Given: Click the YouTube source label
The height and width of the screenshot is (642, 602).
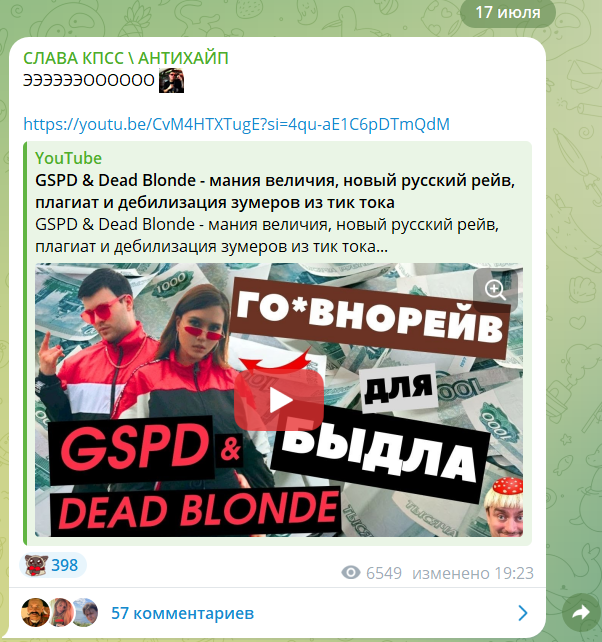Looking at the screenshot, I should [x=68, y=158].
